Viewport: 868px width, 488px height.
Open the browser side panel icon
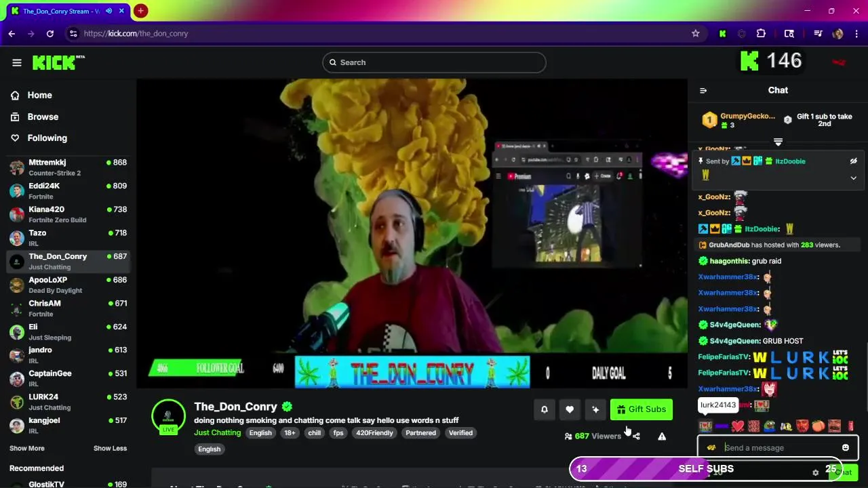789,33
